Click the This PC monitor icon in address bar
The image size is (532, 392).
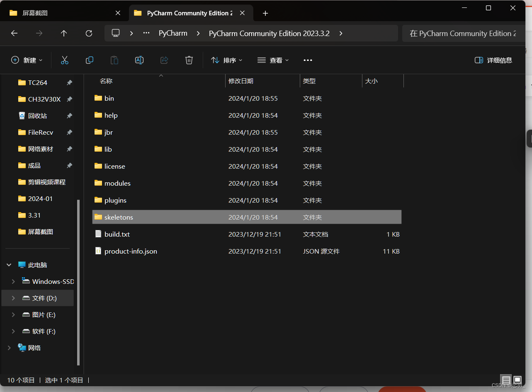(x=116, y=33)
